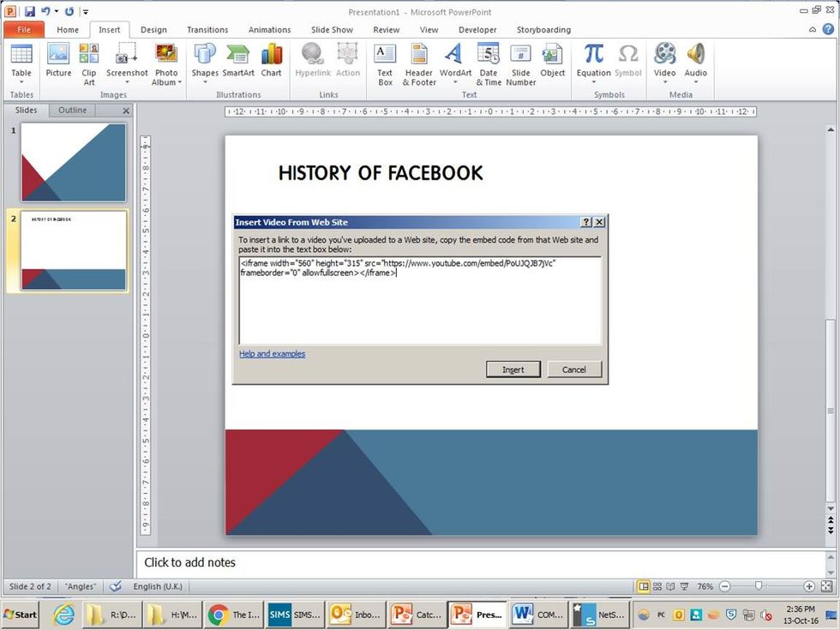Screen dimensions: 840x630
Task: Open Internet Explorer from the taskbar
Action: coord(63,615)
